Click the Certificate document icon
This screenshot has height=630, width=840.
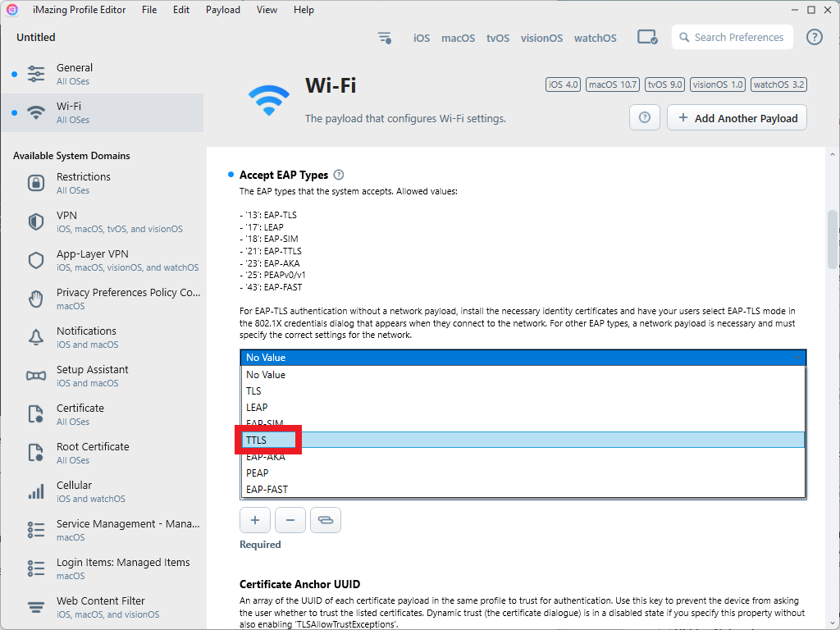click(x=36, y=414)
